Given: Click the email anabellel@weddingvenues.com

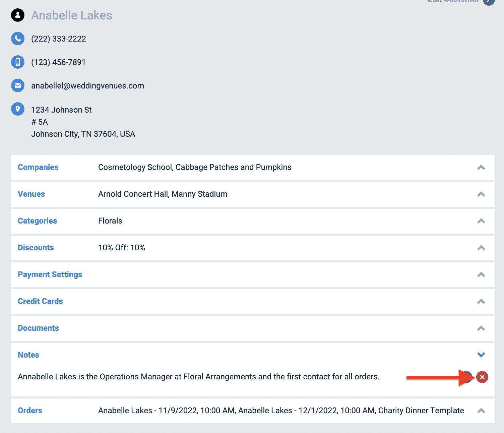Looking at the screenshot, I should [x=88, y=86].
